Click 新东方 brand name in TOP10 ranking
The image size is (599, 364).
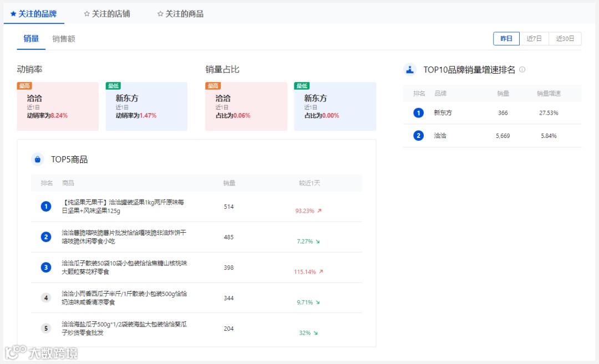[x=443, y=113]
